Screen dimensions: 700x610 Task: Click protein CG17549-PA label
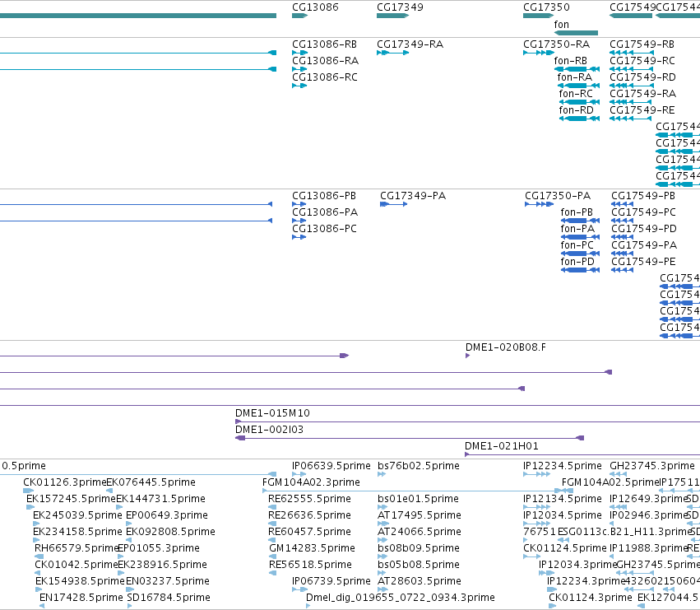[x=644, y=245]
